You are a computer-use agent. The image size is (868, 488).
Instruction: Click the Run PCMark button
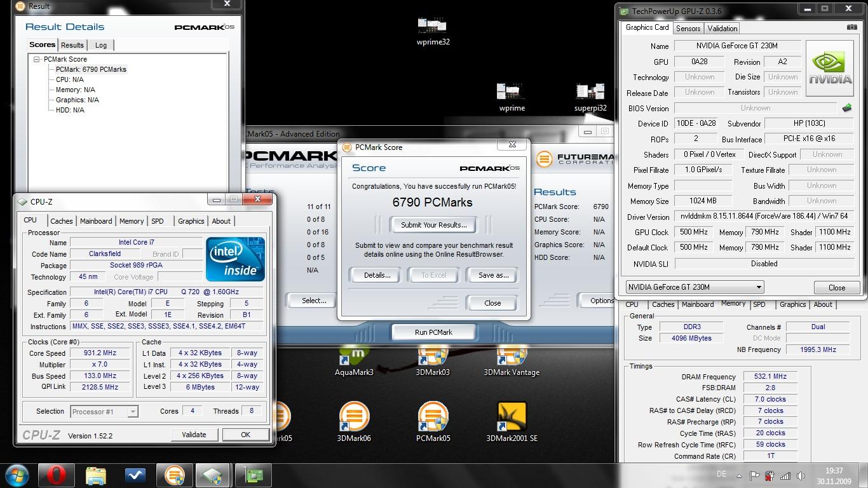coord(434,332)
